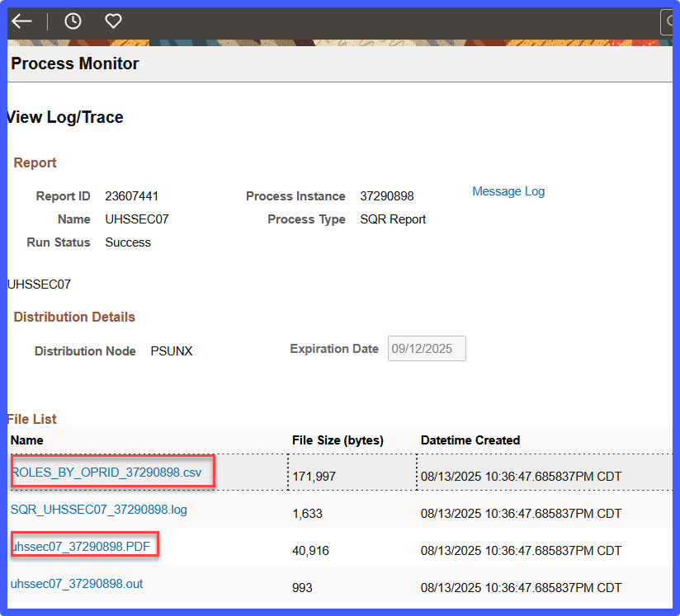Sort files by the Name column
The width and height of the screenshot is (680, 616).
coord(26,440)
